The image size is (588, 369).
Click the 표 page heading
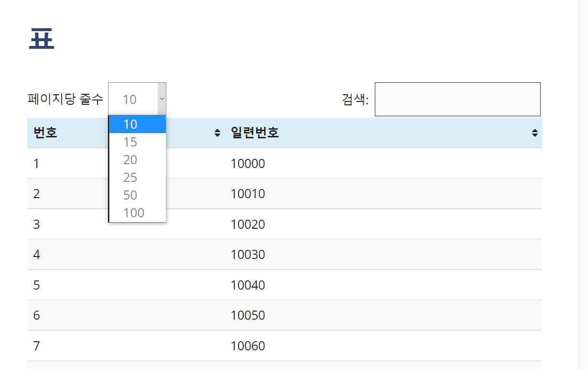coord(41,38)
